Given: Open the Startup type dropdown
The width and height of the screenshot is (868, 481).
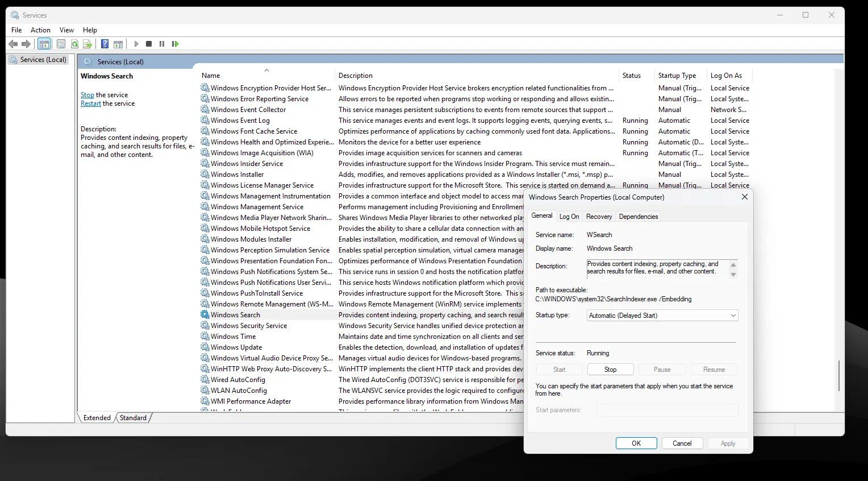Looking at the screenshot, I should pyautogui.click(x=733, y=315).
